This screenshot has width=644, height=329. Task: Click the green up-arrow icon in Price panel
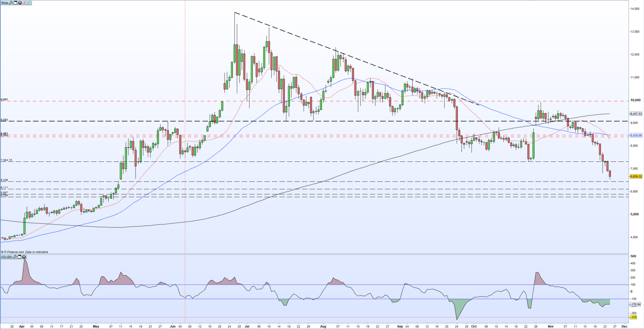(x=29, y=3)
